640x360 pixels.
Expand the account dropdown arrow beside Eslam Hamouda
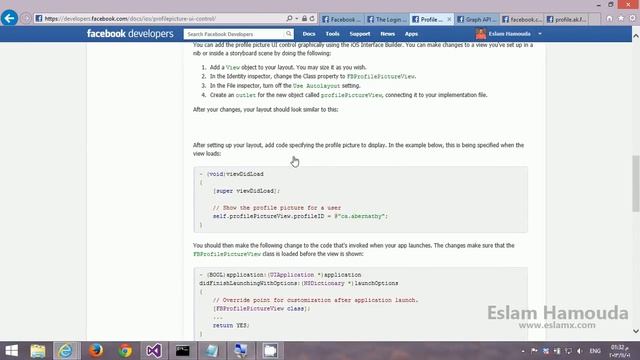(x=540, y=34)
